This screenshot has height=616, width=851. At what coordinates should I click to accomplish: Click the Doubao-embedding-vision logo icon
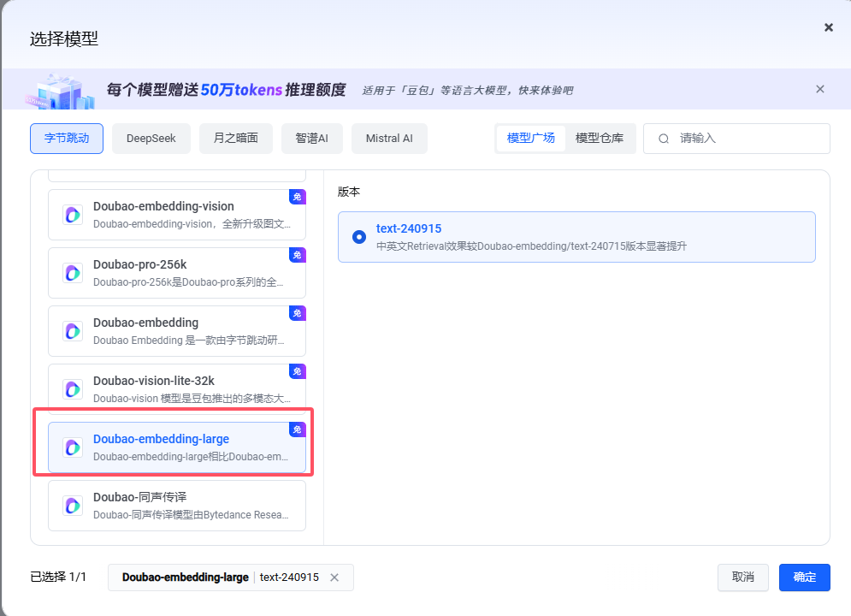[x=73, y=215]
